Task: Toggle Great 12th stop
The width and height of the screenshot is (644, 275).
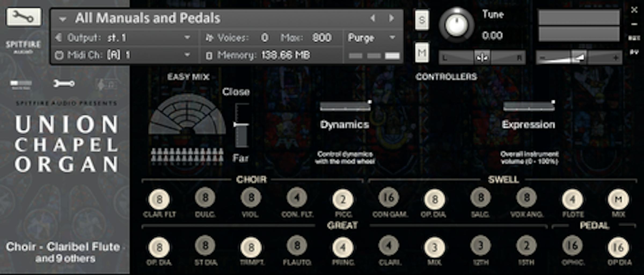Action: point(481,246)
